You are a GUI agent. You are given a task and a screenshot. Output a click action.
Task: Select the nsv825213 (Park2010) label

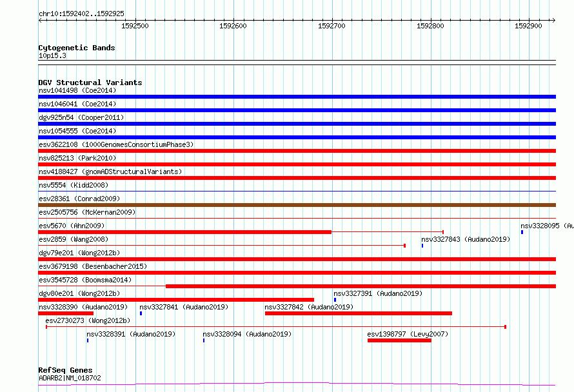click(77, 158)
